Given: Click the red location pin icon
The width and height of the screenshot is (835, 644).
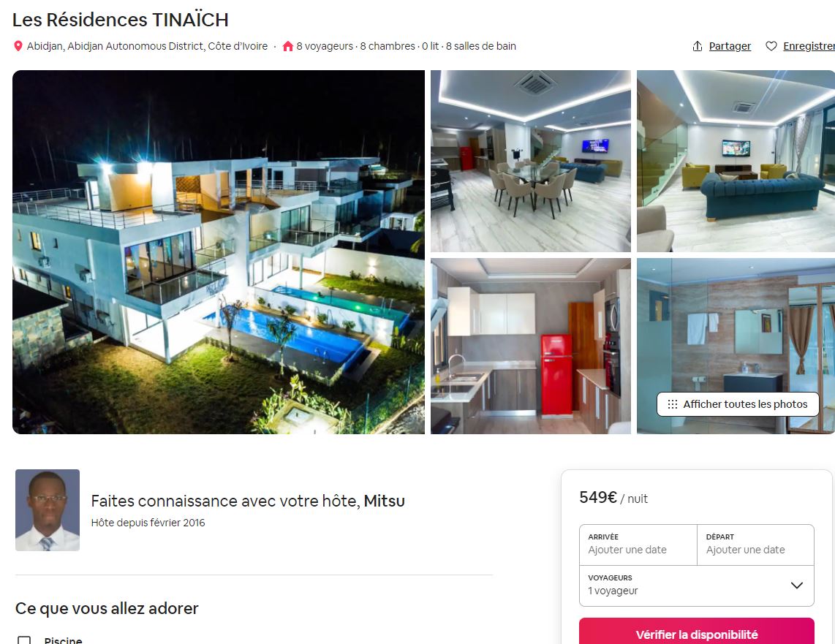Looking at the screenshot, I should (x=18, y=46).
